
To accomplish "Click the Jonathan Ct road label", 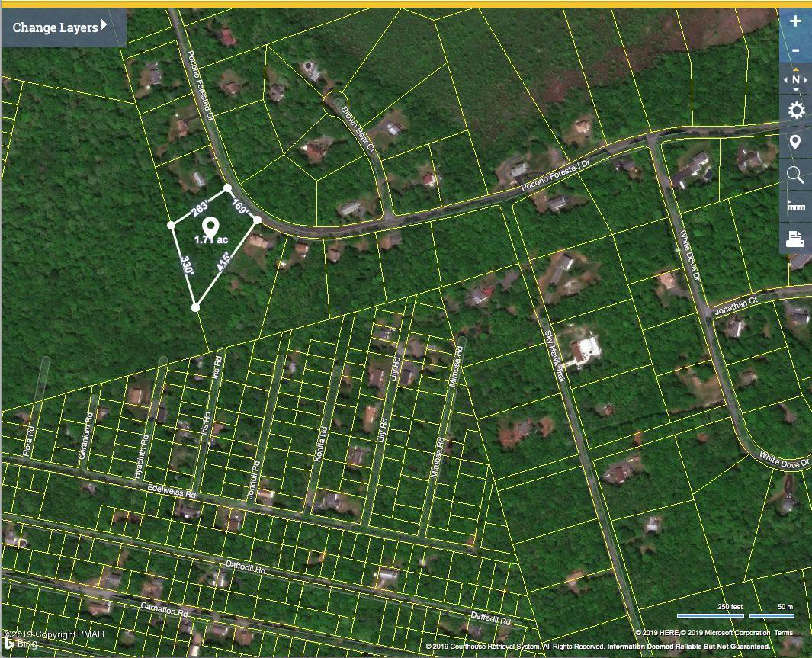I will 736,306.
